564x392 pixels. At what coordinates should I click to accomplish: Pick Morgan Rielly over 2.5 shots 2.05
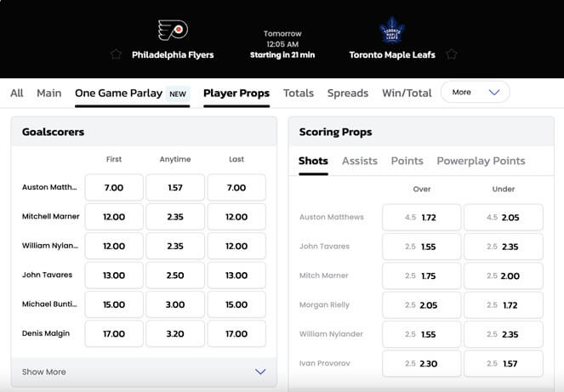tap(422, 305)
